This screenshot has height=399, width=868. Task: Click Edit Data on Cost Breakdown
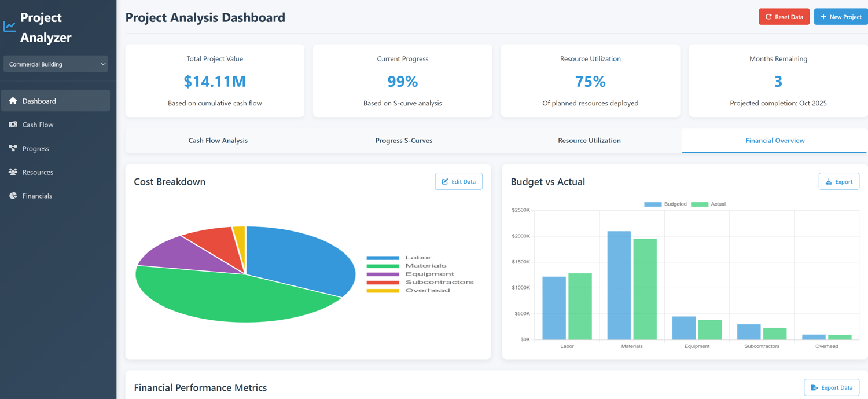(459, 181)
